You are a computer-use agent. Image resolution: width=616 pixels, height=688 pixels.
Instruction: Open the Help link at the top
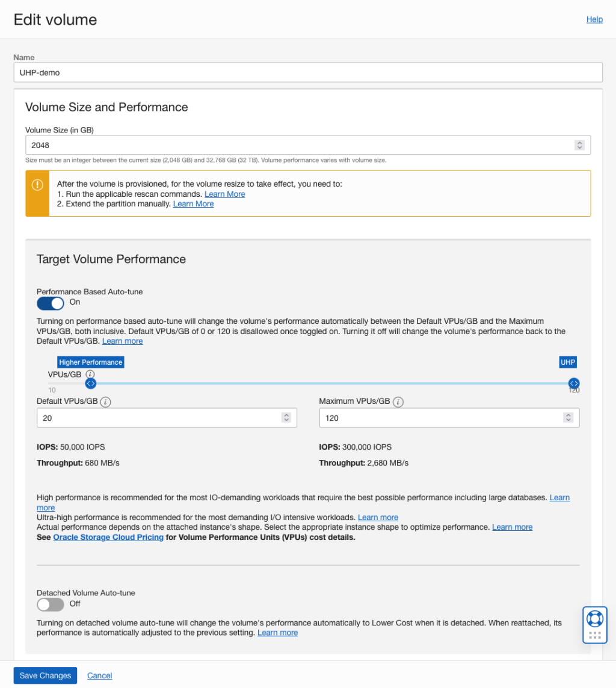pos(594,19)
